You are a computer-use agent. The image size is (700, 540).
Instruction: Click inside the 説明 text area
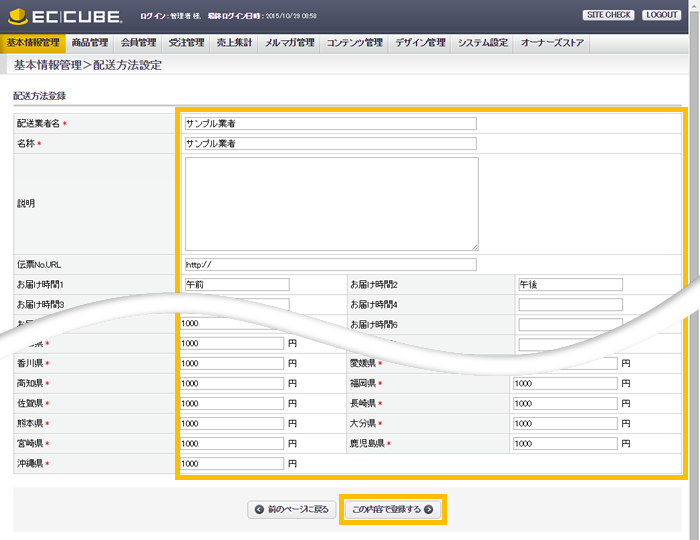(x=331, y=203)
